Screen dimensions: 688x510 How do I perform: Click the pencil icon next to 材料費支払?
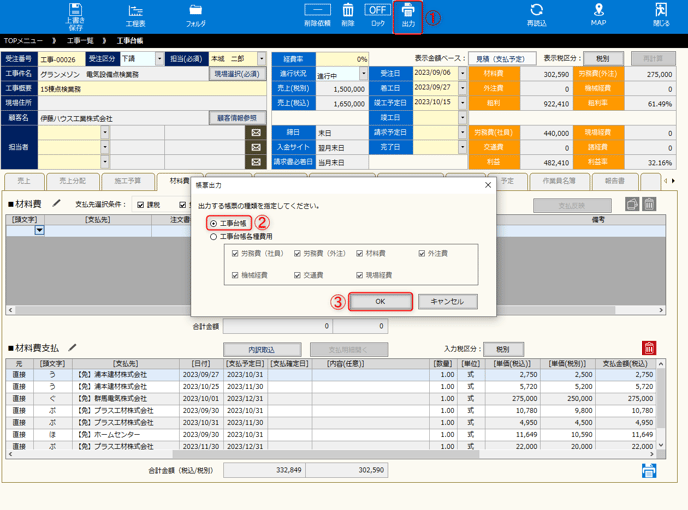point(72,348)
